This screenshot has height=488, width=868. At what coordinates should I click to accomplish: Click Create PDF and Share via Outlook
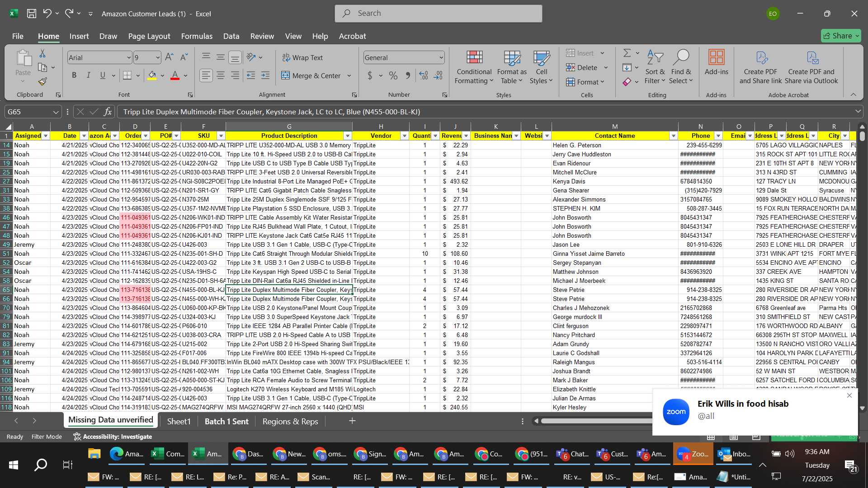(811, 67)
